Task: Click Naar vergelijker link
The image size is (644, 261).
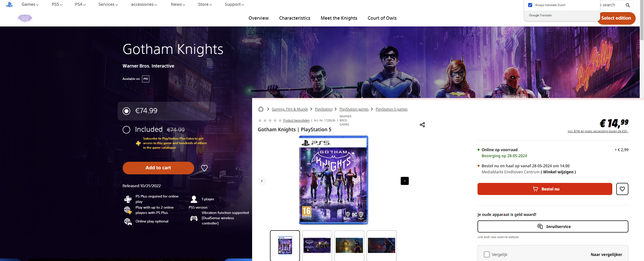Action: [x=606, y=254]
